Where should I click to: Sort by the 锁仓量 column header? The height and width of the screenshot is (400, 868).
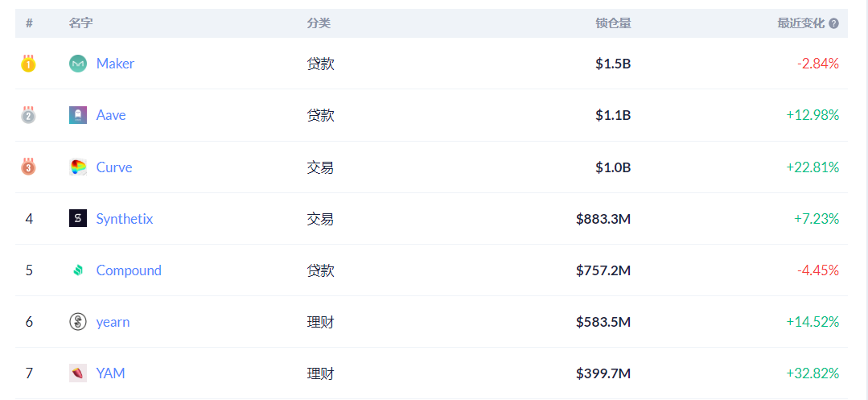(613, 23)
